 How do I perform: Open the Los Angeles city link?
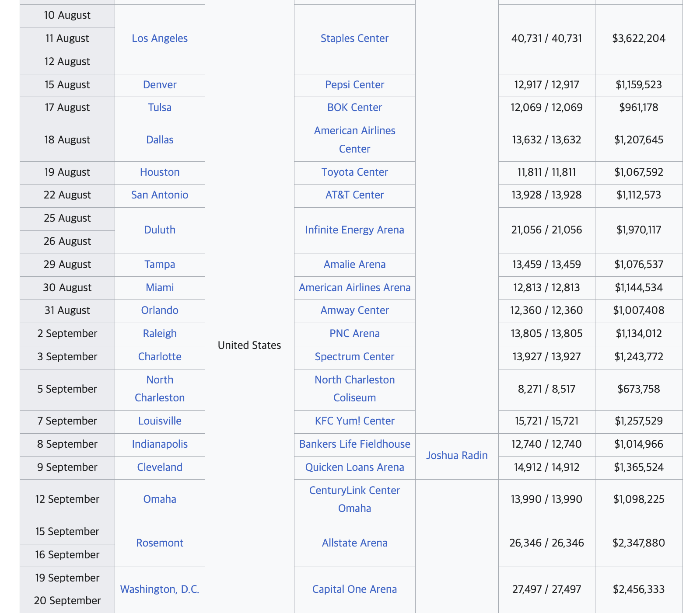coord(160,38)
